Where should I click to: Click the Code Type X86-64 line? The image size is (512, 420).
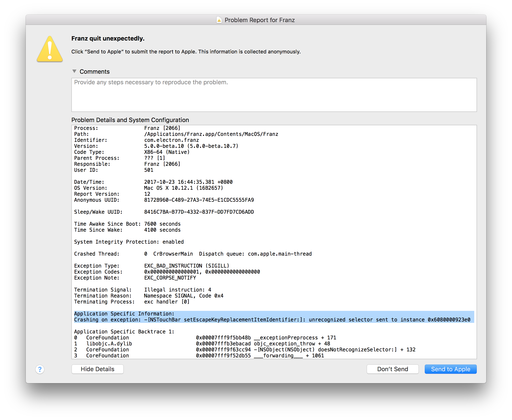tap(132, 152)
